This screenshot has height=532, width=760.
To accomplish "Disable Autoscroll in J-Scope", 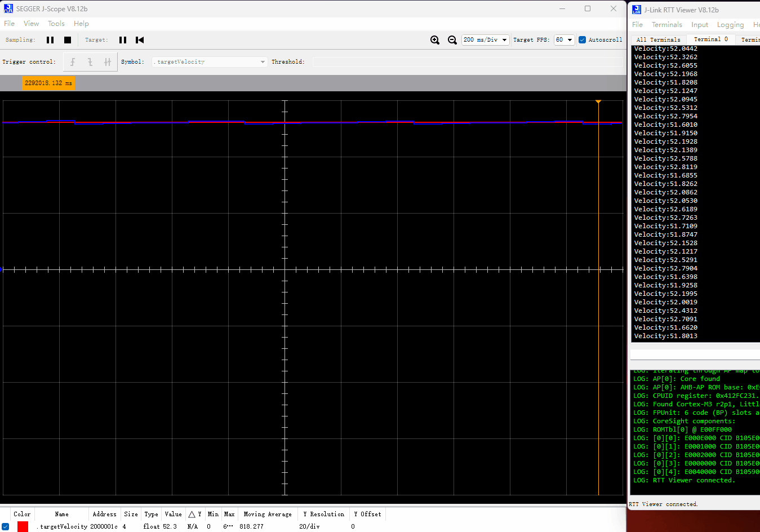I will pyautogui.click(x=583, y=39).
